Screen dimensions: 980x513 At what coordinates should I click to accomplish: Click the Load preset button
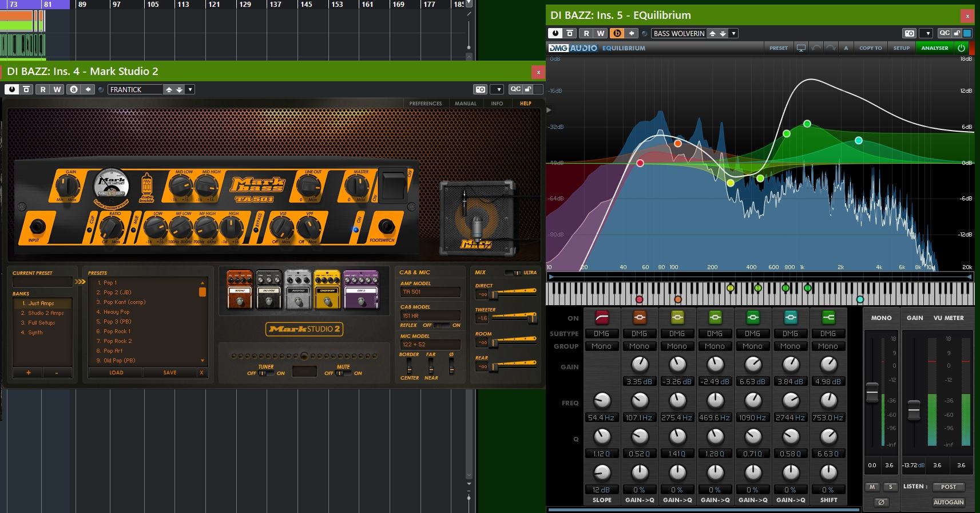coord(116,373)
